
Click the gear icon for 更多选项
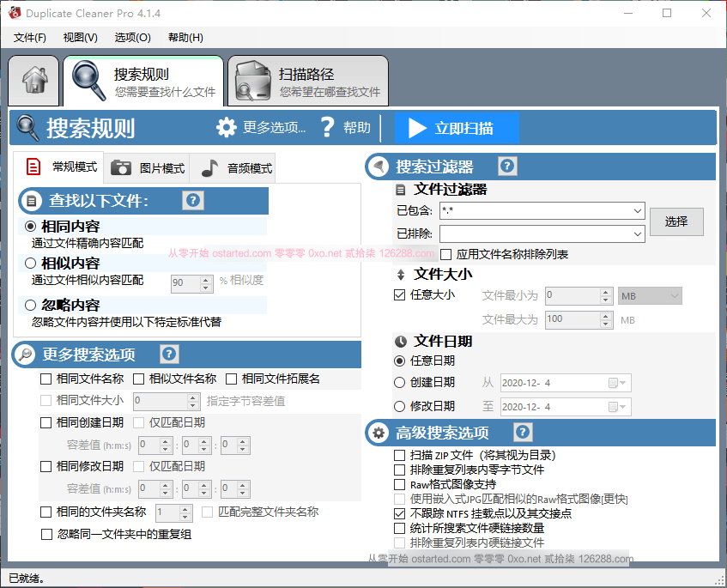pos(227,127)
